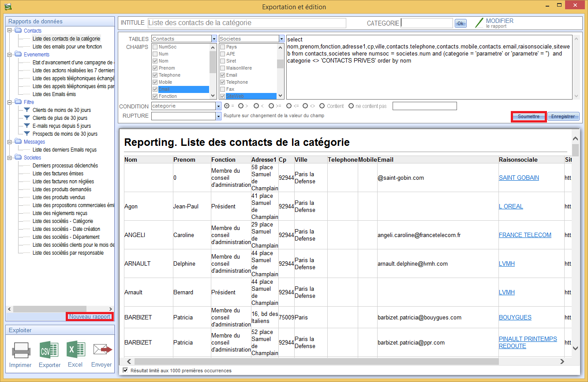Click the report tree horizontal scrollbar right arrow
This screenshot has width=588, height=382.
pos(110,309)
